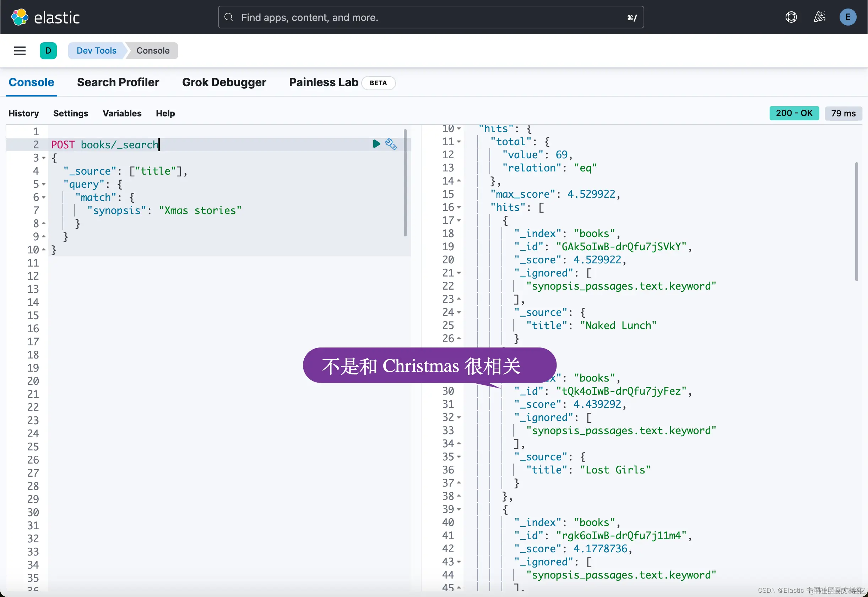The height and width of the screenshot is (597, 868).
Task: Collapse response hits array at line 16
Action: (x=459, y=207)
